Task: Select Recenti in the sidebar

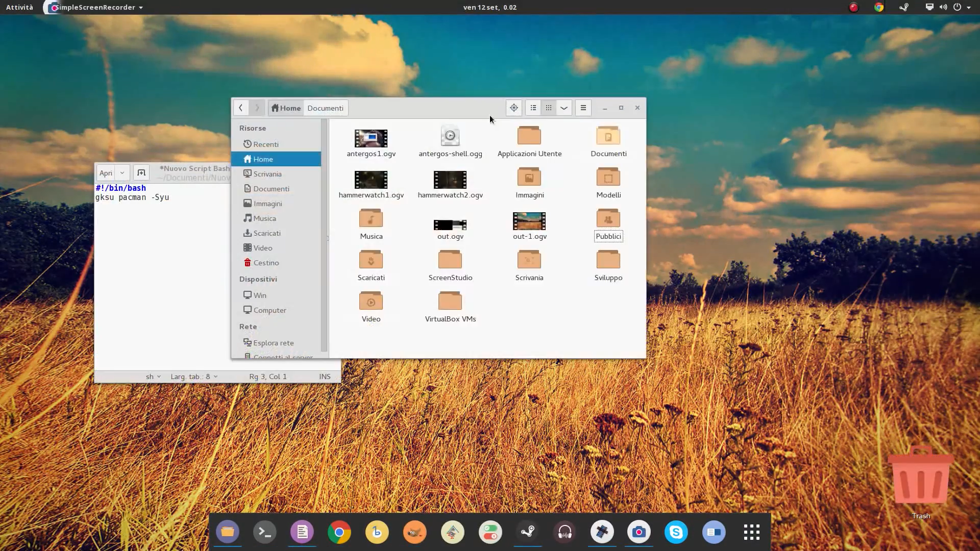Action: (276, 144)
